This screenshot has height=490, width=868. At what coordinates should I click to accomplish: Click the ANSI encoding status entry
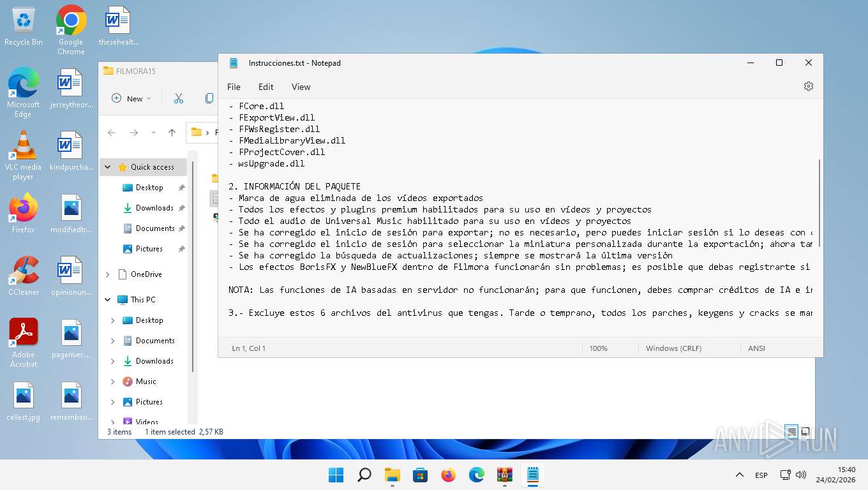coord(756,348)
